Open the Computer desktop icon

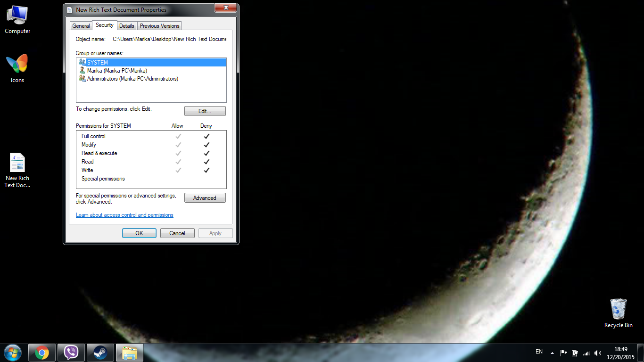click(17, 20)
